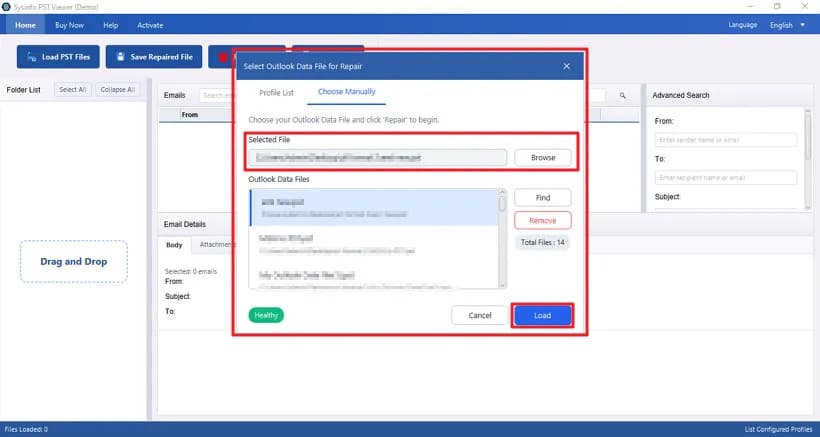The width and height of the screenshot is (820, 437).
Task: Click the Language label
Action: click(743, 25)
